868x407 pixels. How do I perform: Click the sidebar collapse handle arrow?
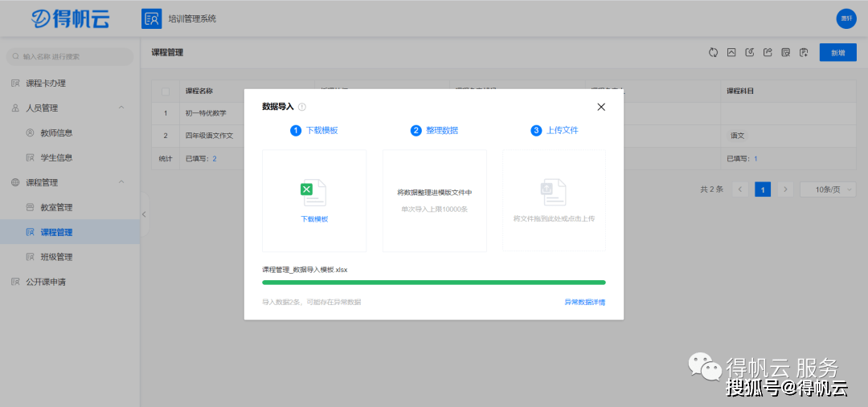144,214
